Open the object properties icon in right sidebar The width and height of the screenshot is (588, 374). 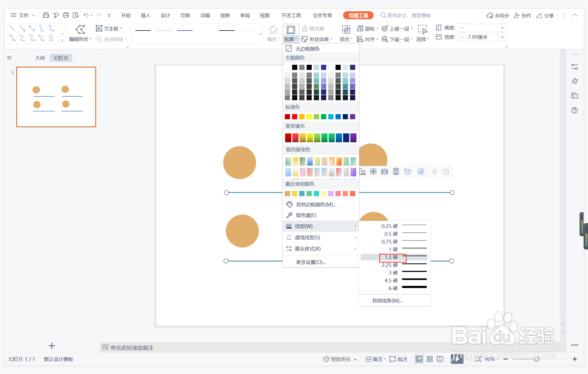tap(574, 67)
